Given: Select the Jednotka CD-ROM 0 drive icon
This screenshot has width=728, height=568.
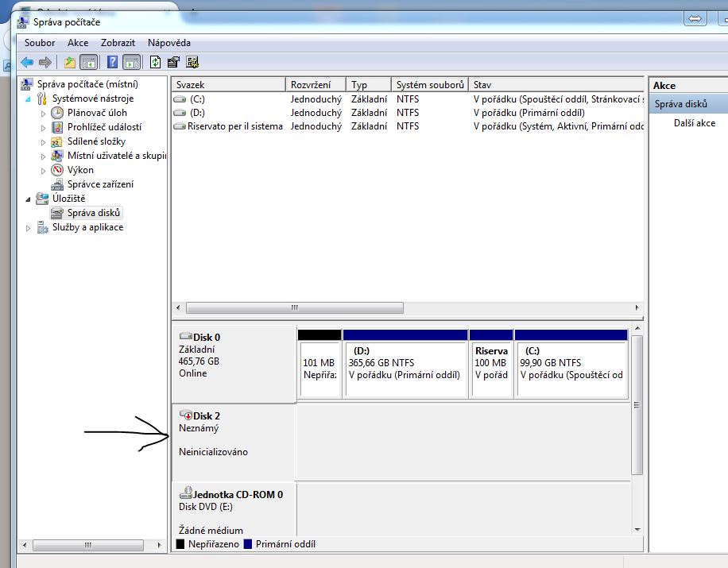Looking at the screenshot, I should tap(187, 493).
